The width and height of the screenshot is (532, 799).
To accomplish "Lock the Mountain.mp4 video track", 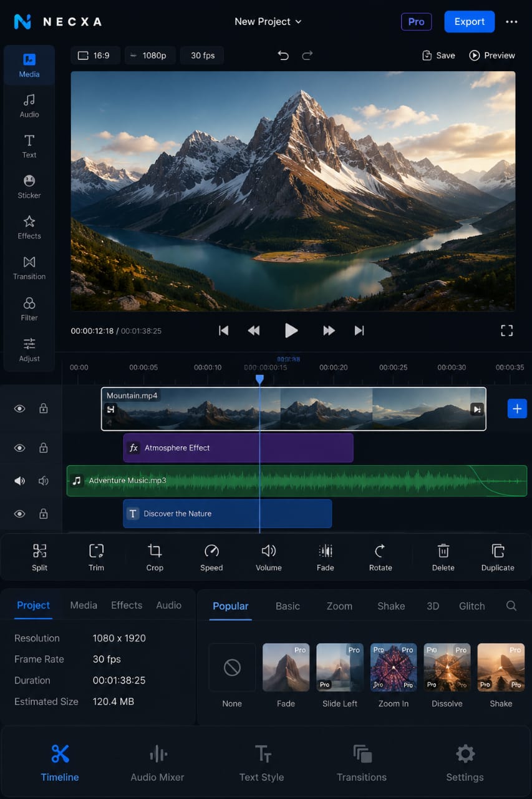I will [x=44, y=409].
